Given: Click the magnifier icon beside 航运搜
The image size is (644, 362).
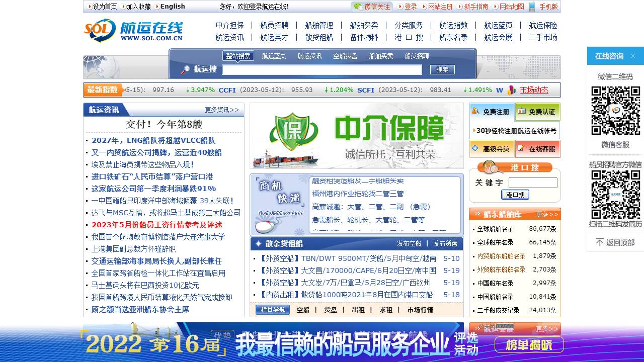Looking at the screenshot, I should pos(186,69).
